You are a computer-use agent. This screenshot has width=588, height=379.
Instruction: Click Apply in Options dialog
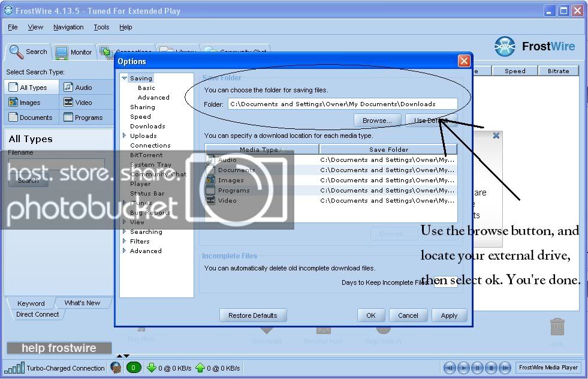(450, 315)
